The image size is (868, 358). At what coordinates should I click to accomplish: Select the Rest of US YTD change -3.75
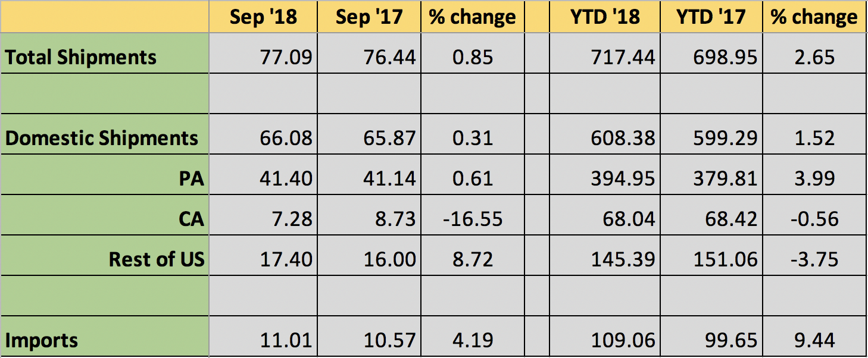click(x=813, y=259)
